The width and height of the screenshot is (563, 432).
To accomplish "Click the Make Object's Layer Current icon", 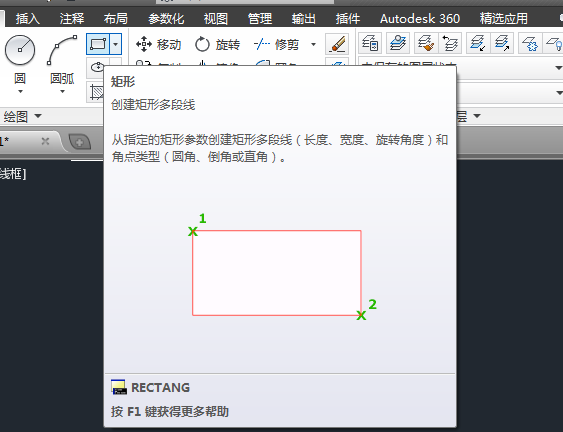I will coord(398,43).
